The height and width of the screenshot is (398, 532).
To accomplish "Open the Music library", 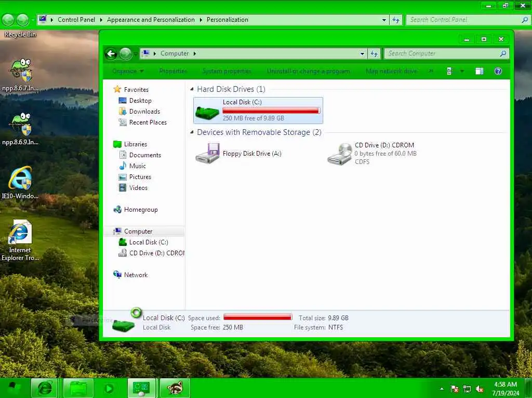I will (137, 166).
